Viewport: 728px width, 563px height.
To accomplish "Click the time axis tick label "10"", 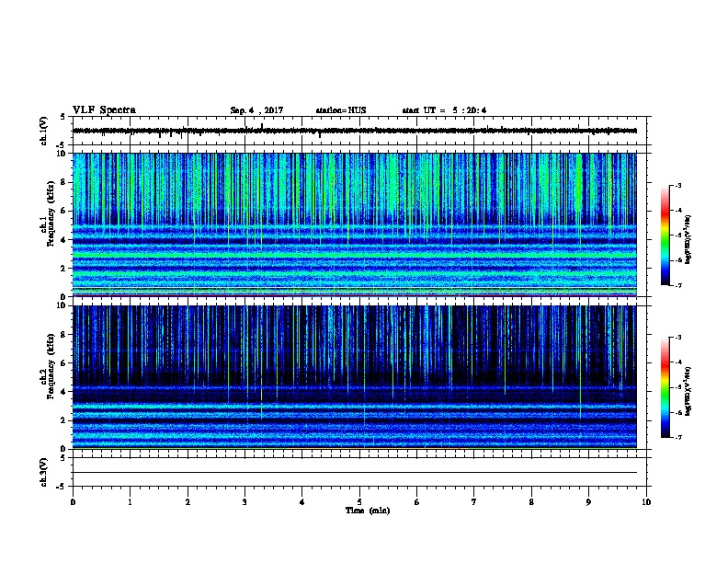I will (x=646, y=502).
